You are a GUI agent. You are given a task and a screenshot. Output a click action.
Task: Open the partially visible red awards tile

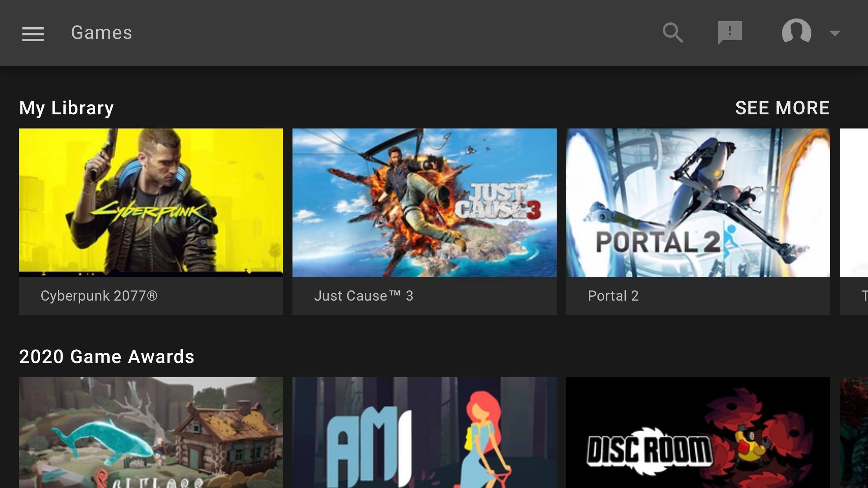click(x=855, y=432)
